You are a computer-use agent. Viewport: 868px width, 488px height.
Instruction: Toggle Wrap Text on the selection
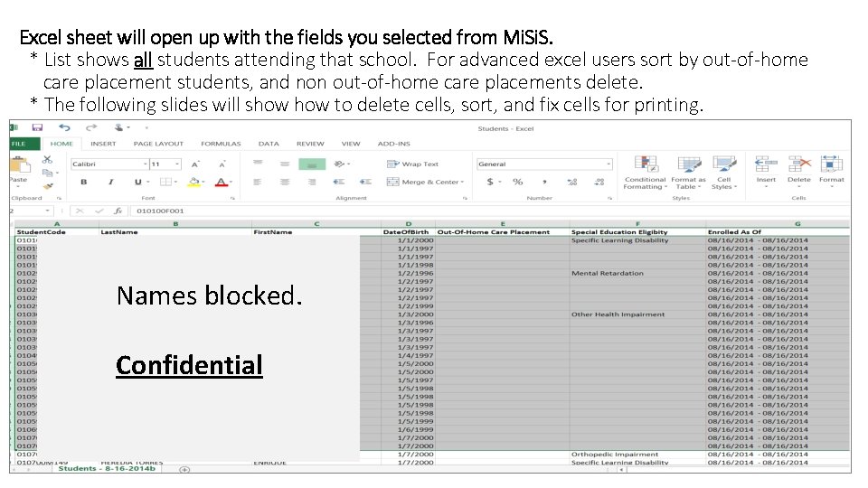[412, 164]
